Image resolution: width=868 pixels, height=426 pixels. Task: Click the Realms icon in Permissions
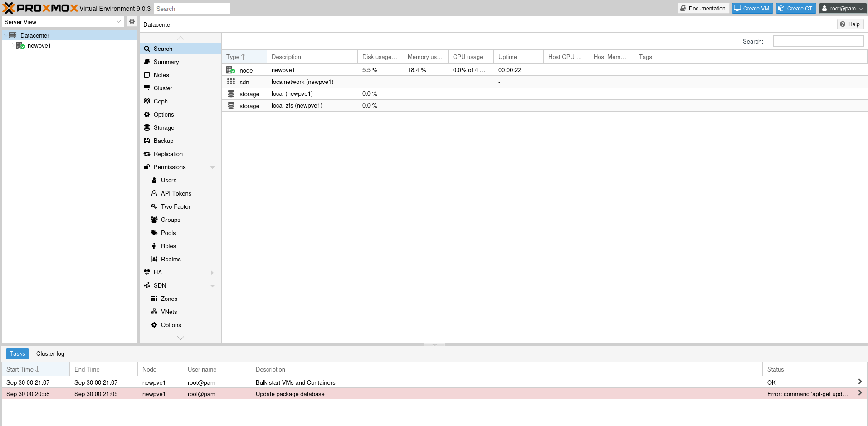pyautogui.click(x=154, y=259)
